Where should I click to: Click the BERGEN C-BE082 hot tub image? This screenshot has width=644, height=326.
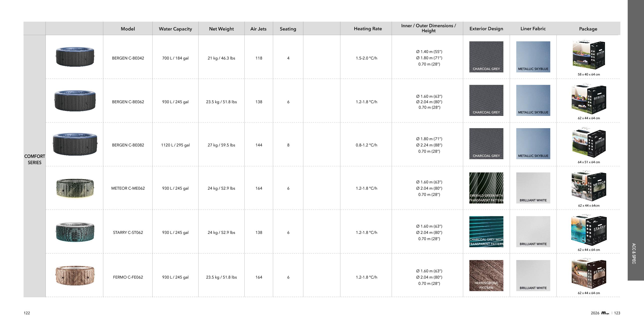(75, 144)
